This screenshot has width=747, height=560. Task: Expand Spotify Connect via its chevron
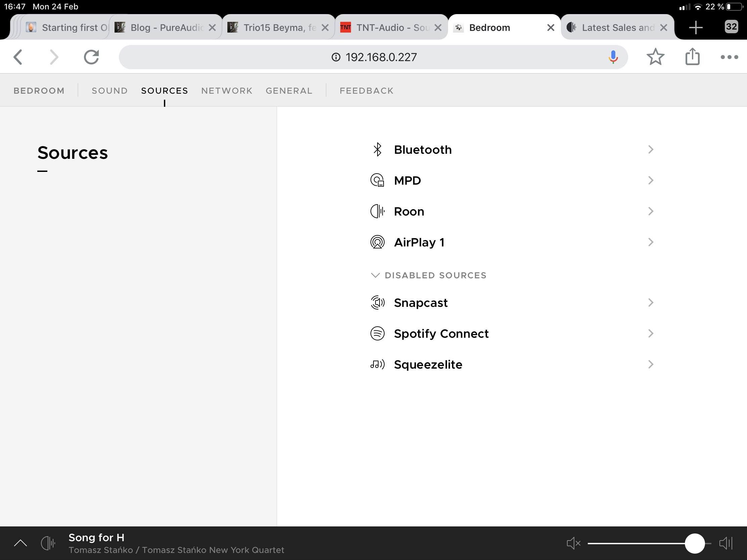pyautogui.click(x=651, y=333)
